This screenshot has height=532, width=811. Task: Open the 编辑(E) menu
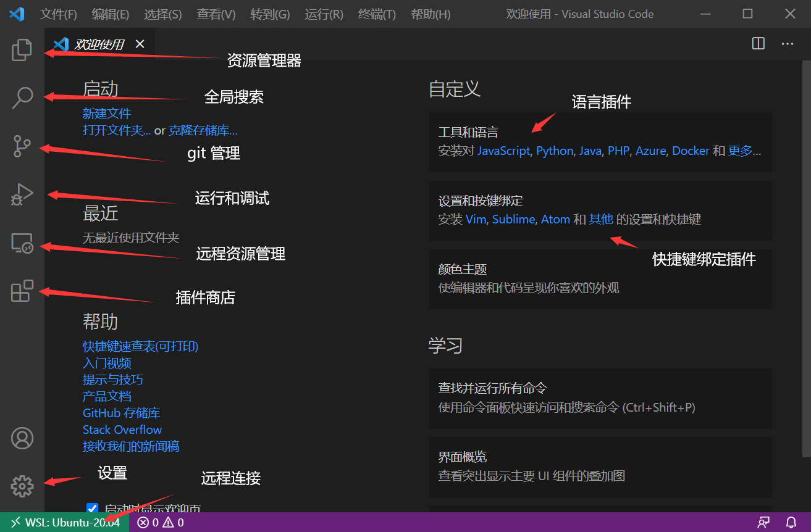click(111, 14)
